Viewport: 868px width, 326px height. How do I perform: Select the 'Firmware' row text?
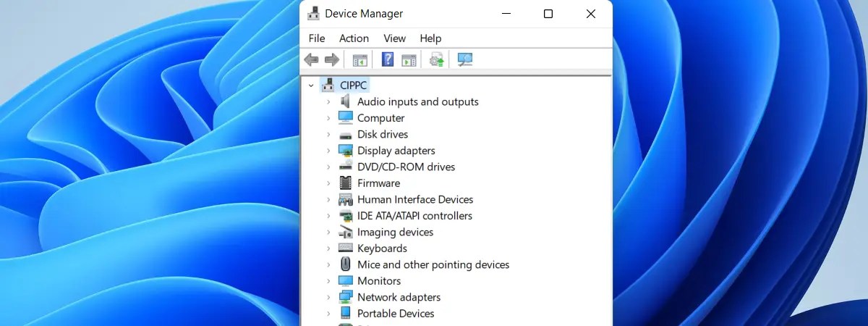(x=378, y=183)
